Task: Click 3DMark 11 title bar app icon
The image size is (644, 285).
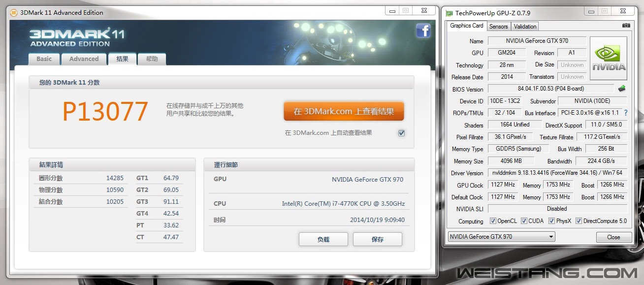Action: pyautogui.click(x=14, y=12)
